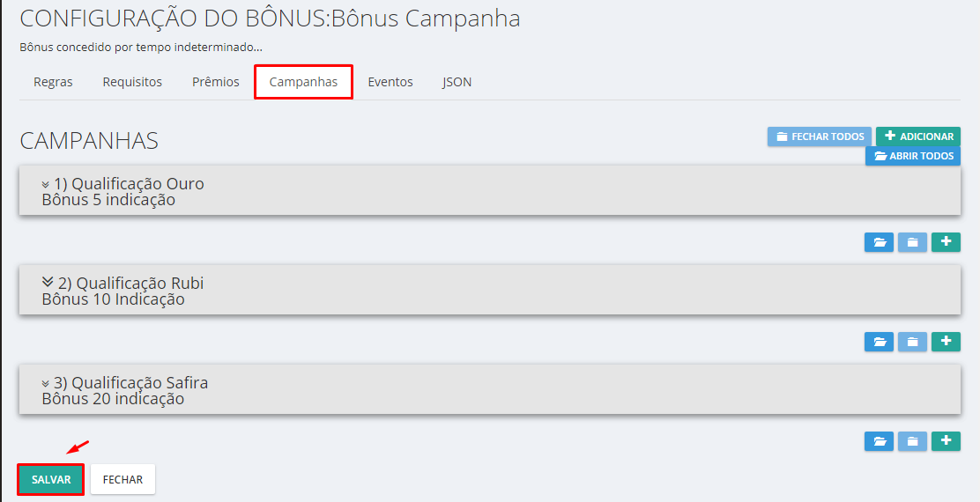Expand the Qualificação Rubi campaign chevron
Viewport: 980px width, 502px height.
point(48,284)
